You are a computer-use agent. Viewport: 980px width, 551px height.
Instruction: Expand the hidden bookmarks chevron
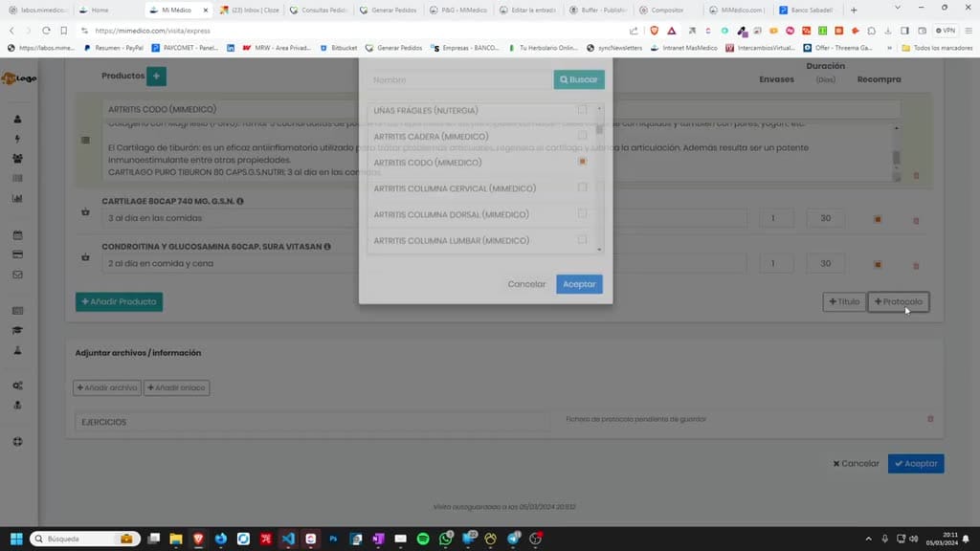[889, 48]
